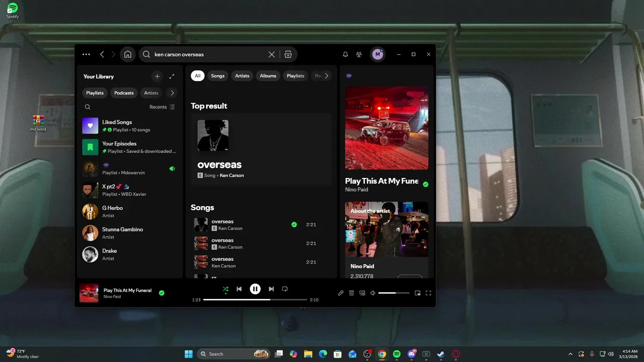Viewport: 644px width, 362px height.
Task: Filter results by Playlists
Action: coord(295,76)
